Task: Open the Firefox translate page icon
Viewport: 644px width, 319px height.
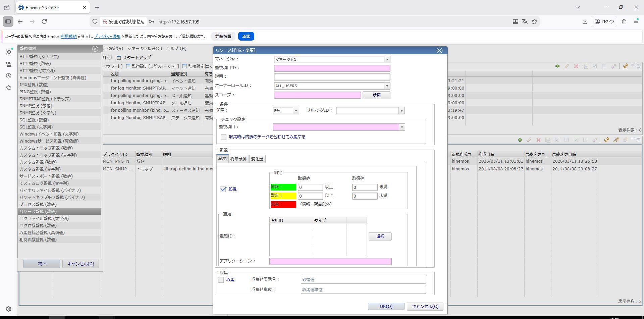Action: (525, 21)
